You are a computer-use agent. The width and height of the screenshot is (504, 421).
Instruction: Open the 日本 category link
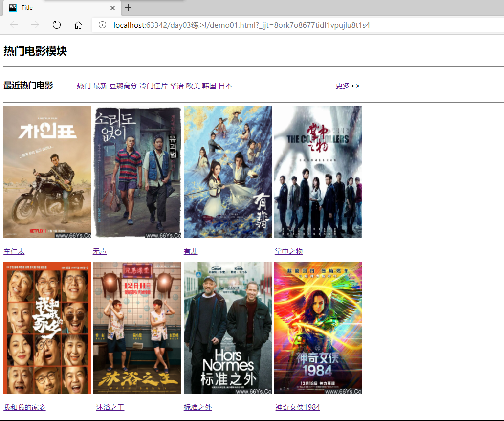point(225,86)
